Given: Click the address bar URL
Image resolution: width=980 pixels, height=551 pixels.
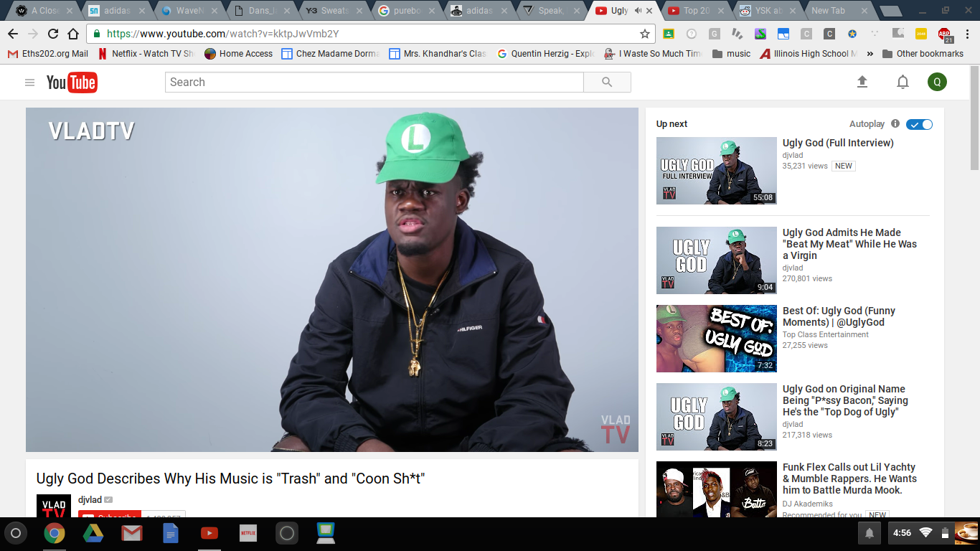Looking at the screenshot, I should (x=222, y=34).
